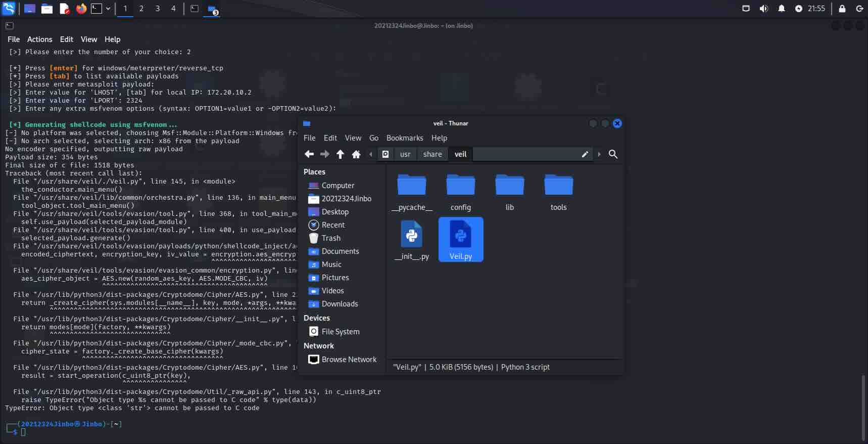
Task: Open the text editor launcher in panel
Action: point(64,9)
